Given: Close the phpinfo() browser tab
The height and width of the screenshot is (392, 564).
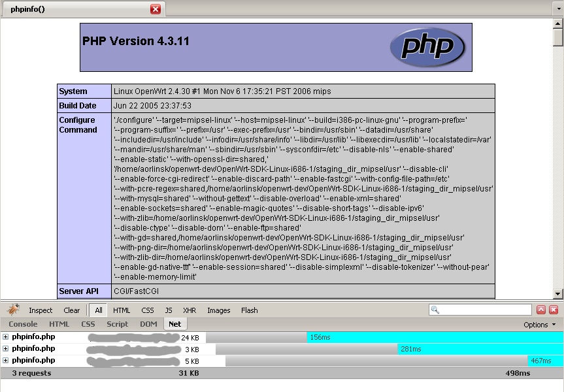Looking at the screenshot, I should [156, 9].
